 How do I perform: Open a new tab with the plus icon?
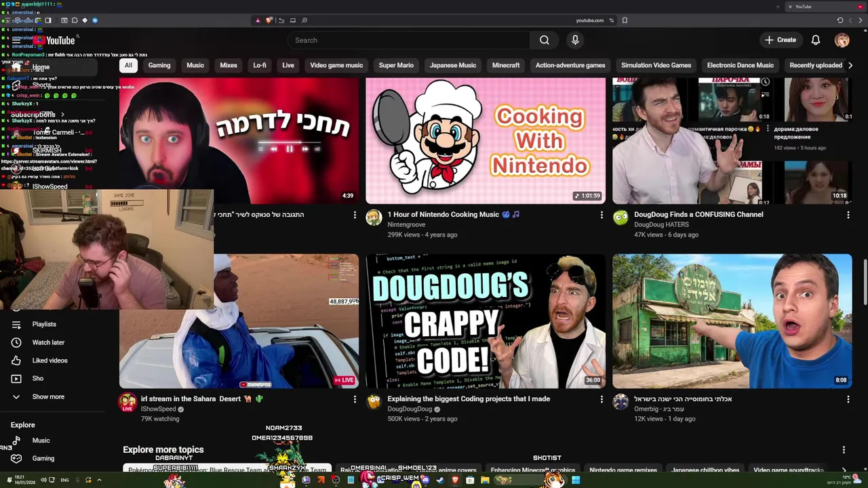point(778,7)
